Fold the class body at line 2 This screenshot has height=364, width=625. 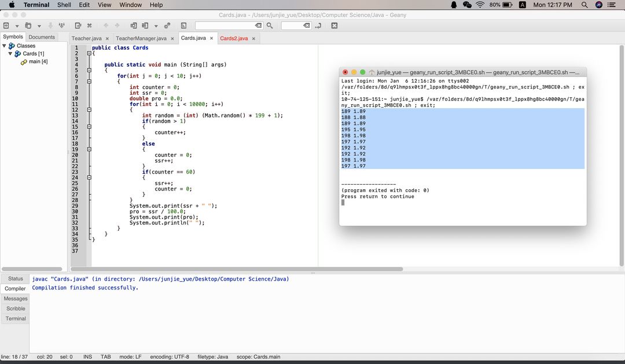pos(89,53)
